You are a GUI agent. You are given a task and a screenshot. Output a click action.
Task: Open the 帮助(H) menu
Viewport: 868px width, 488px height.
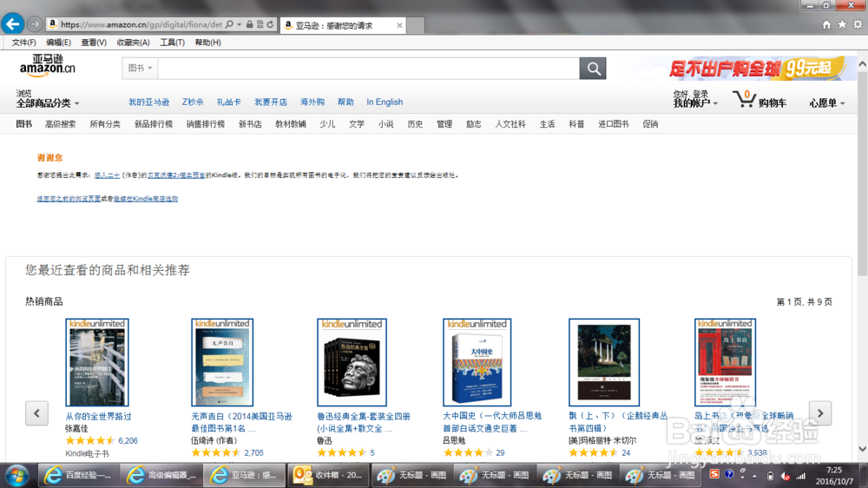[x=207, y=43]
